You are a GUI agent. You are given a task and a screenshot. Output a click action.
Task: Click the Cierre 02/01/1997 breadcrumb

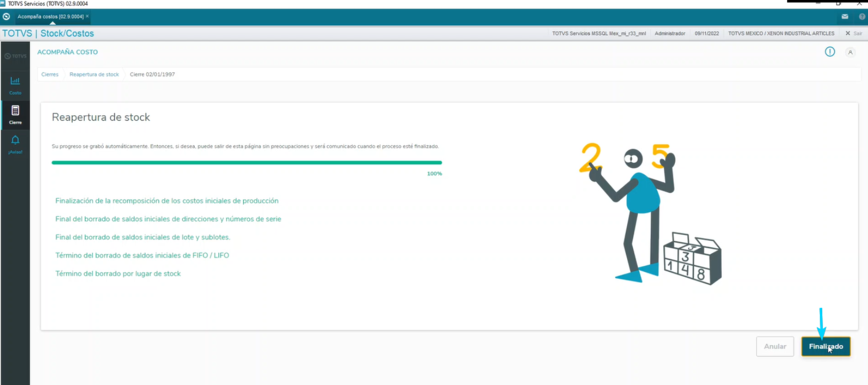(152, 74)
